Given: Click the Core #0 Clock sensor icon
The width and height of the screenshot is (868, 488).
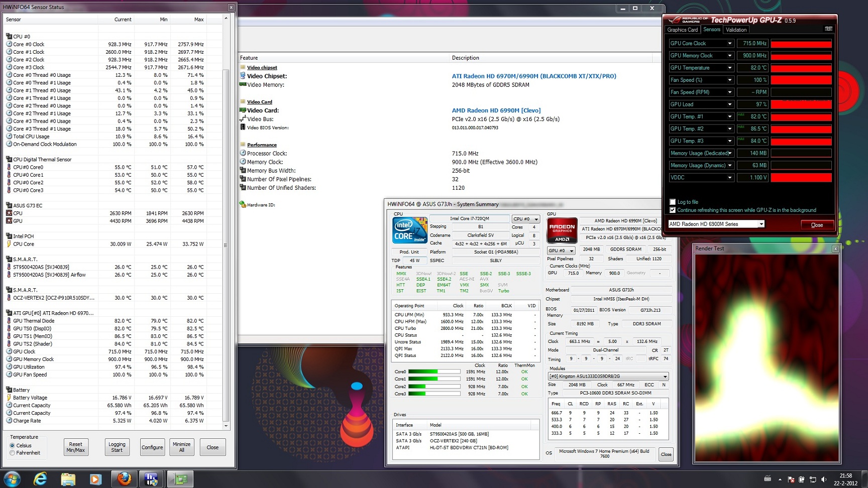Looking at the screenshot, I should coord(9,44).
